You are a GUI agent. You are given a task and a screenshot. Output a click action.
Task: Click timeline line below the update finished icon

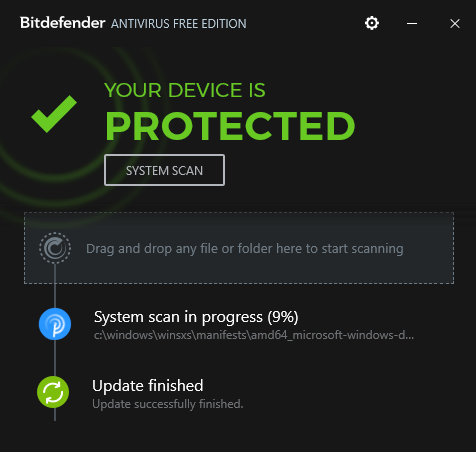pyautogui.click(x=55, y=414)
